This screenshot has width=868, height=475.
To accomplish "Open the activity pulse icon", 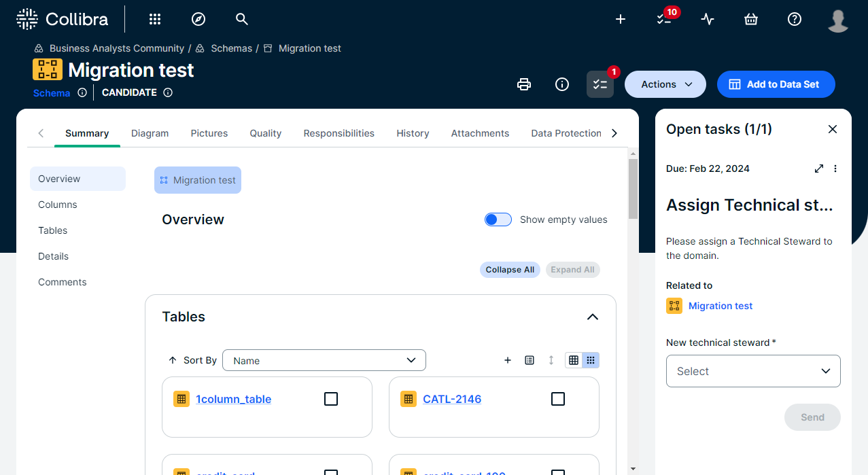I will click(x=708, y=19).
